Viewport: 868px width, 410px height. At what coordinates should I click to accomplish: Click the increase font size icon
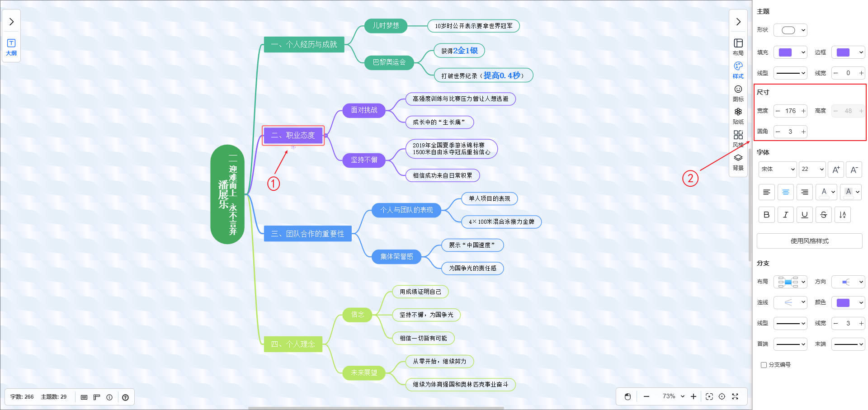click(835, 170)
